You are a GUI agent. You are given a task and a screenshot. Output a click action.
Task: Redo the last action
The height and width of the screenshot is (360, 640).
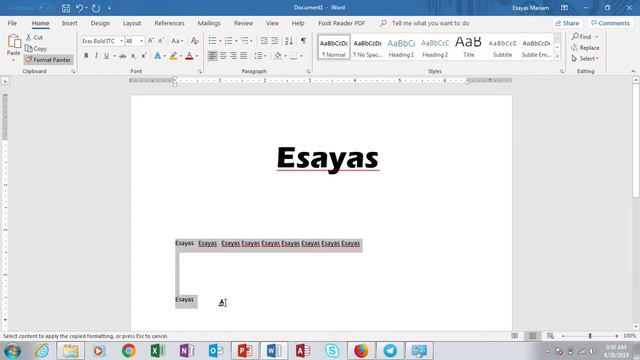point(96,8)
